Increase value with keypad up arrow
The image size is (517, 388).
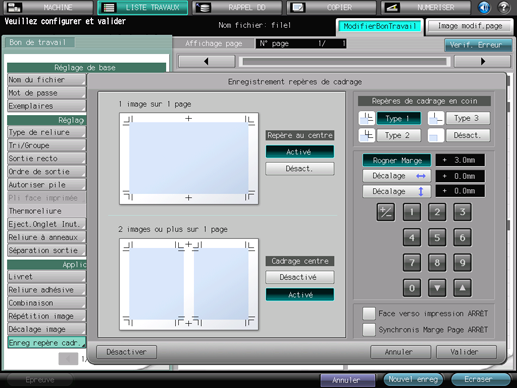[462, 288]
